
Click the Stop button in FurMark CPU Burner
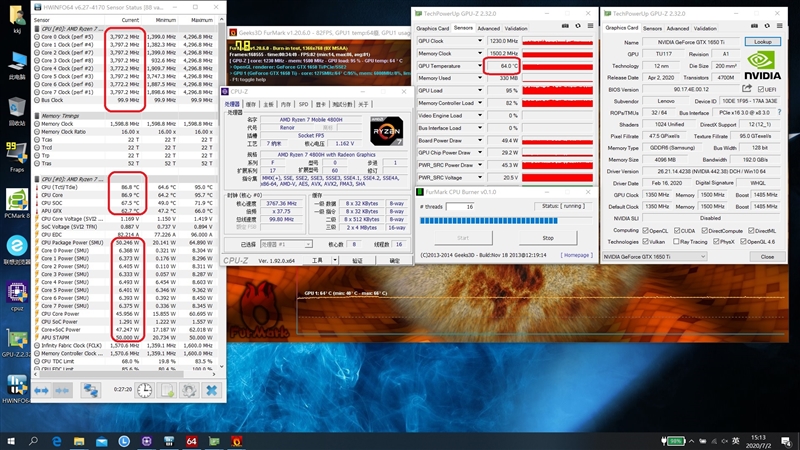click(x=547, y=238)
